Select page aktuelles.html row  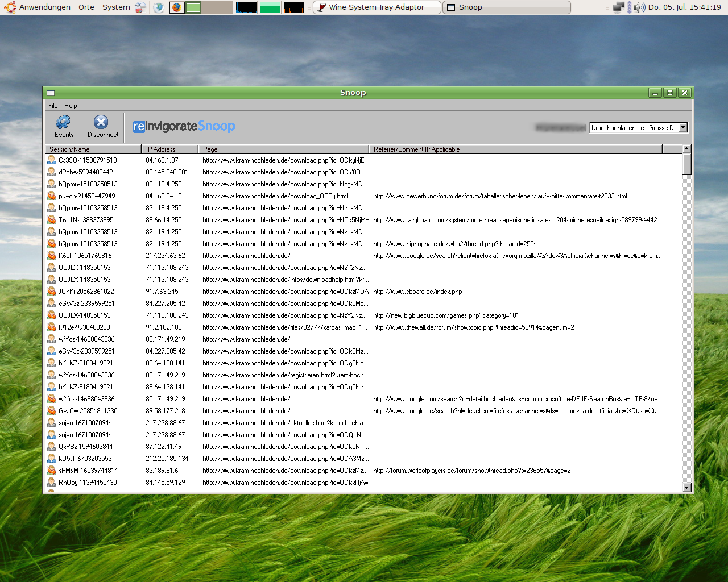(x=286, y=423)
